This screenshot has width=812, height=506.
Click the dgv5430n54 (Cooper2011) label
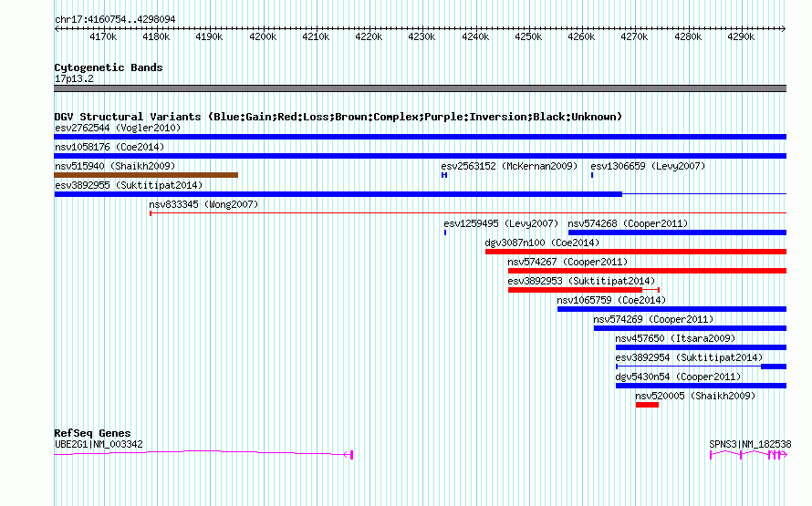point(679,377)
